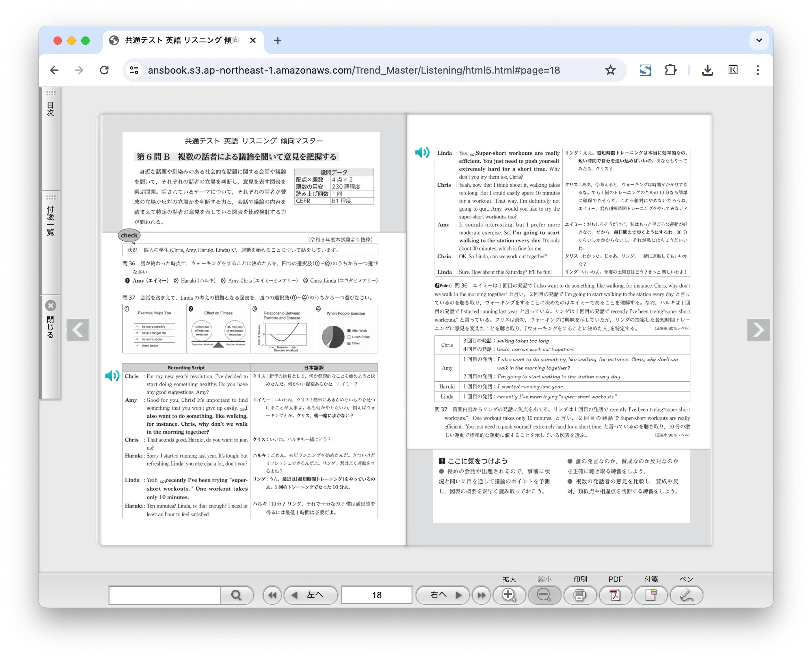Click the heading 第6問B
812x659 pixels.
pos(237,156)
